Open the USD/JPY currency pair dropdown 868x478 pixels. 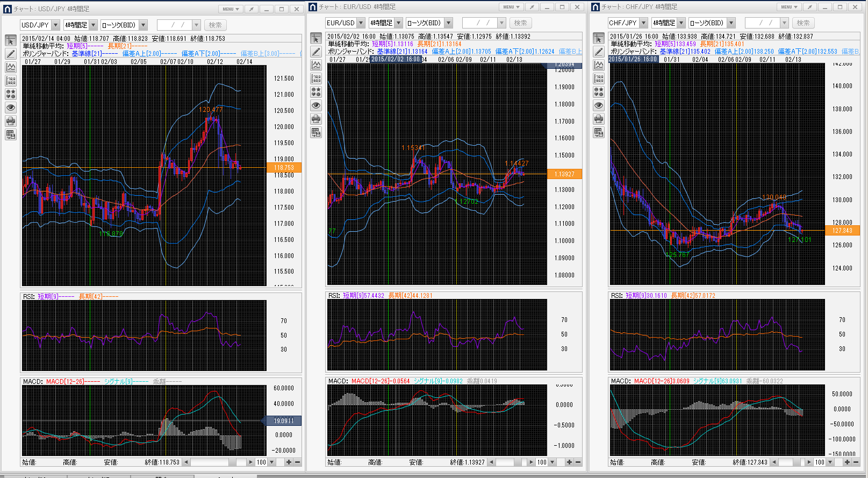pos(55,25)
